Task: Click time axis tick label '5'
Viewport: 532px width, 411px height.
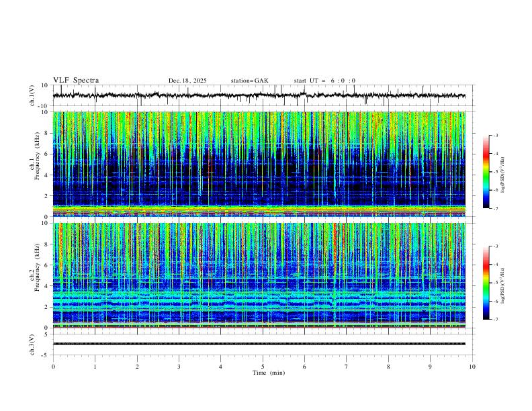Action: pos(263,367)
